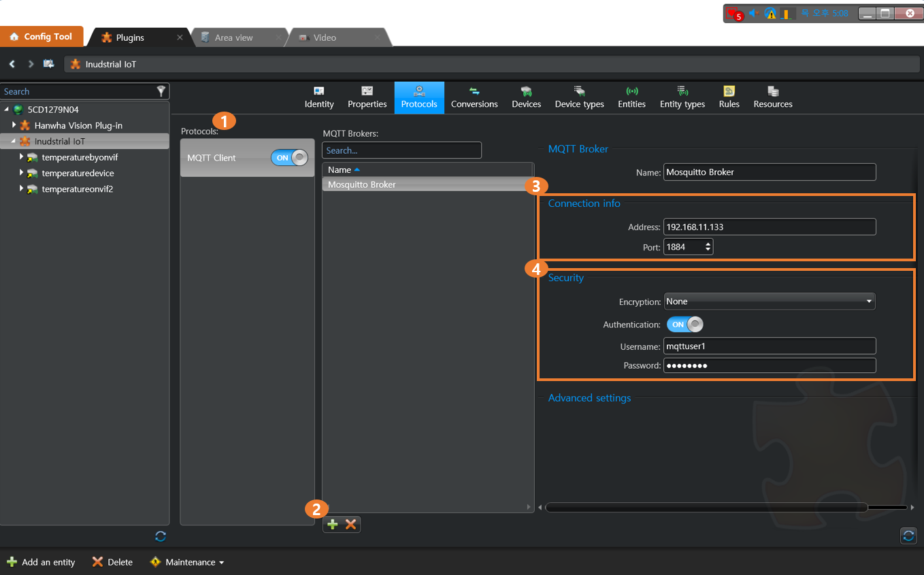The height and width of the screenshot is (575, 924).
Task: Click the orange X remove broker icon
Action: (x=351, y=524)
